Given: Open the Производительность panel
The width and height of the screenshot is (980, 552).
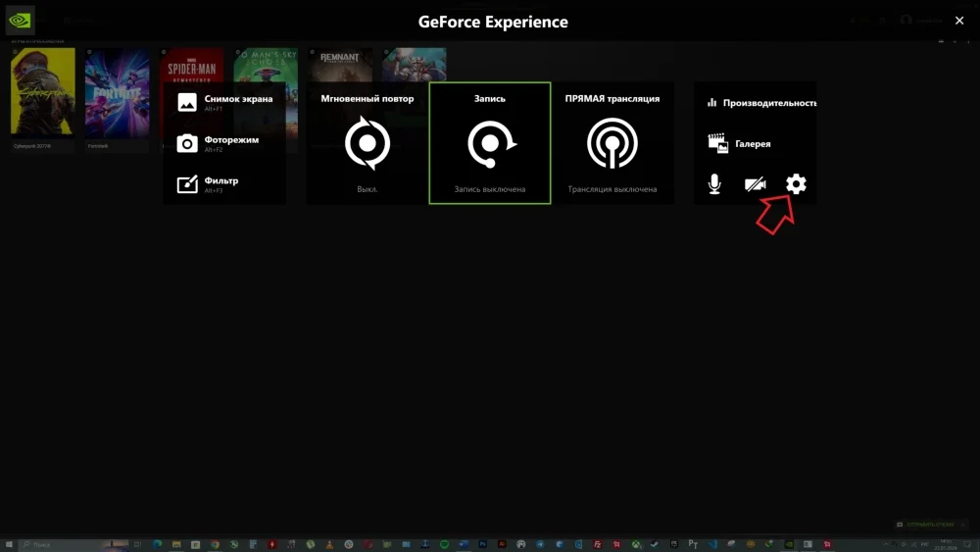Looking at the screenshot, I should 761,103.
